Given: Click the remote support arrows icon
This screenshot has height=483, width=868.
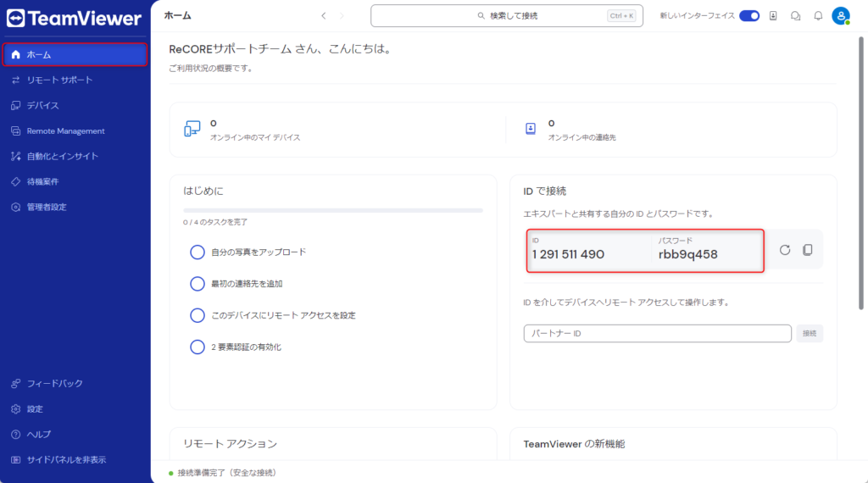Looking at the screenshot, I should click(x=15, y=80).
